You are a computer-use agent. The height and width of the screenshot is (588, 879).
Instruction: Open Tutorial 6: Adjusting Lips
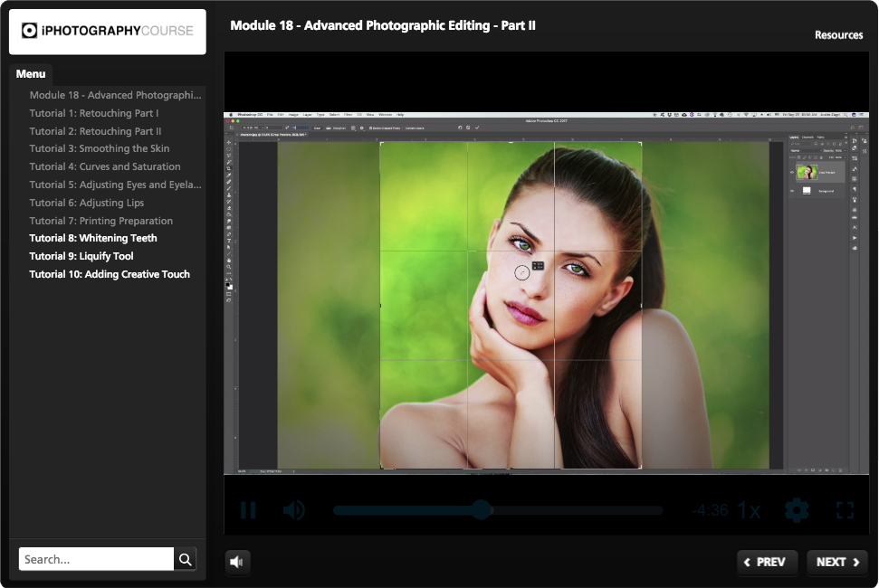pyautogui.click(x=87, y=203)
